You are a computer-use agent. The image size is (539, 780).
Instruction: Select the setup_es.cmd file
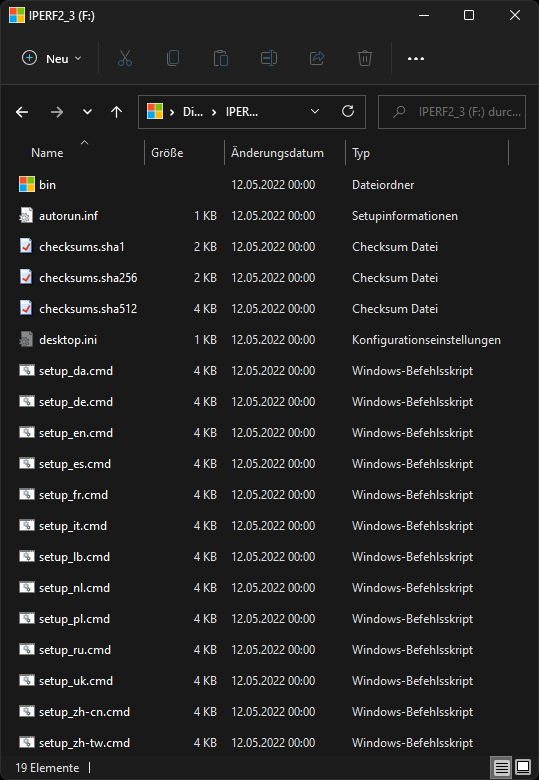click(75, 464)
